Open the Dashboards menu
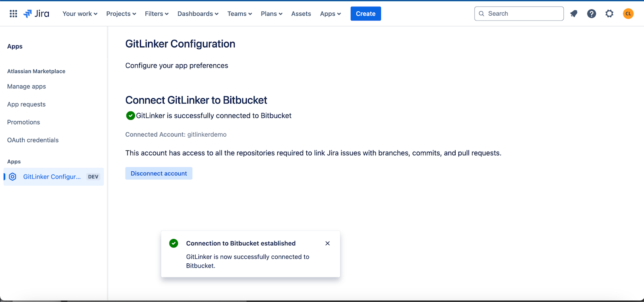 [x=198, y=14]
